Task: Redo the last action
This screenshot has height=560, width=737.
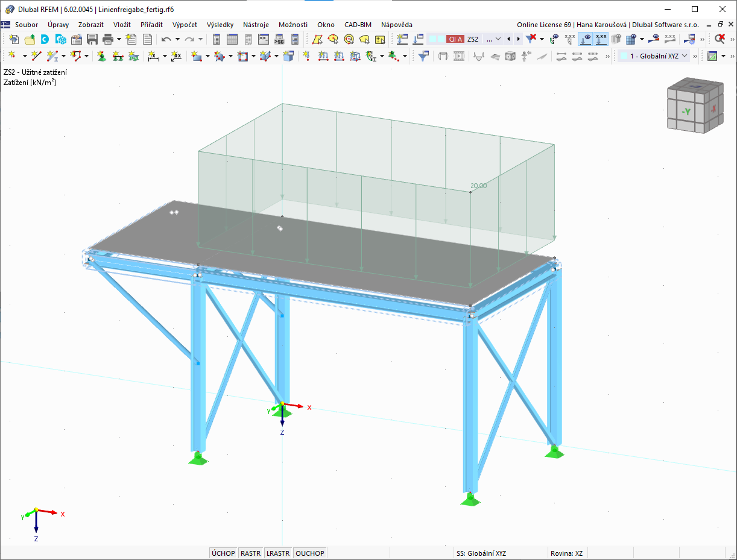Action: [189, 39]
